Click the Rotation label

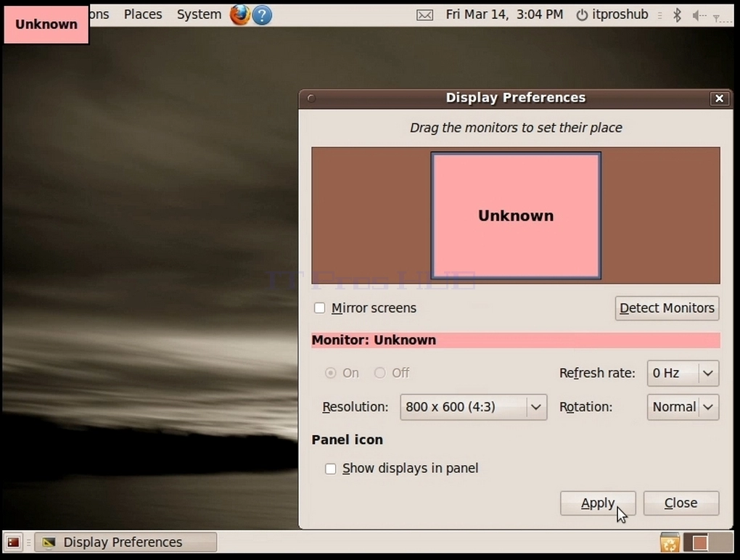tap(585, 407)
